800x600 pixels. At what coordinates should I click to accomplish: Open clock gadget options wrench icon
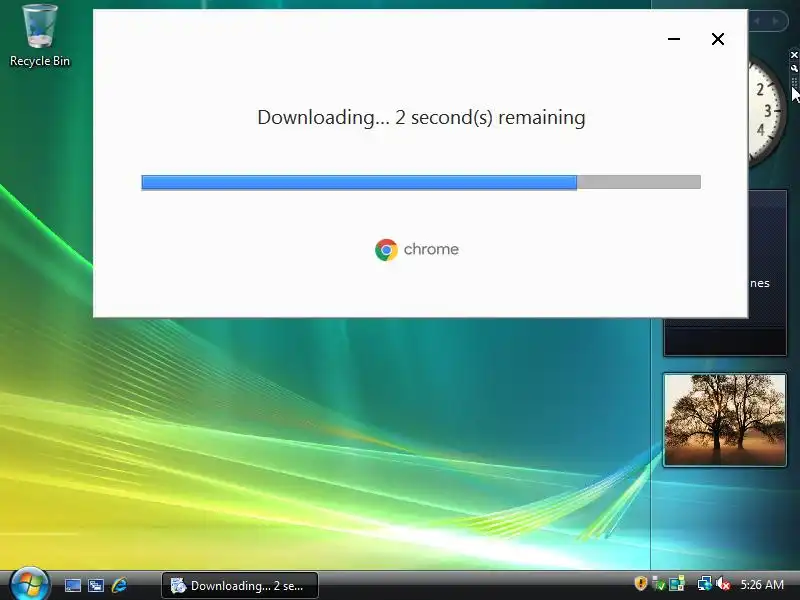794,68
